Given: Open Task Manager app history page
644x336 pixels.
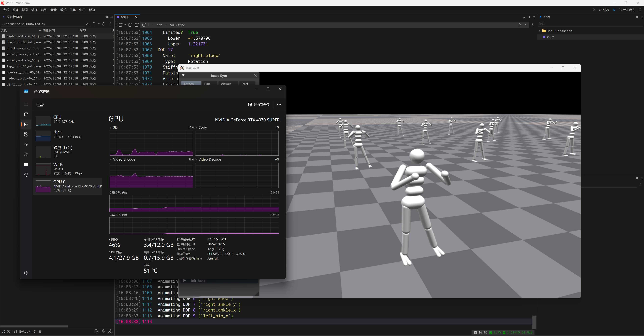Looking at the screenshot, I should 26,134.
